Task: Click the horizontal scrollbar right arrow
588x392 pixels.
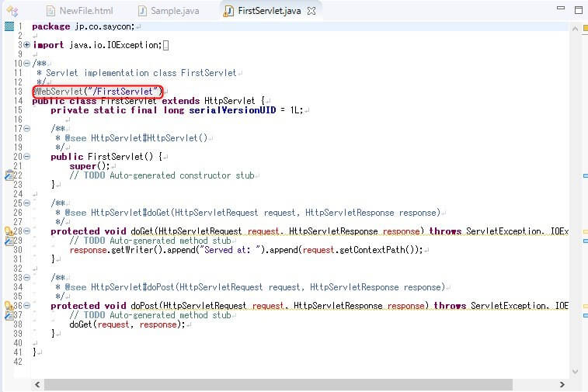Action: click(x=562, y=384)
